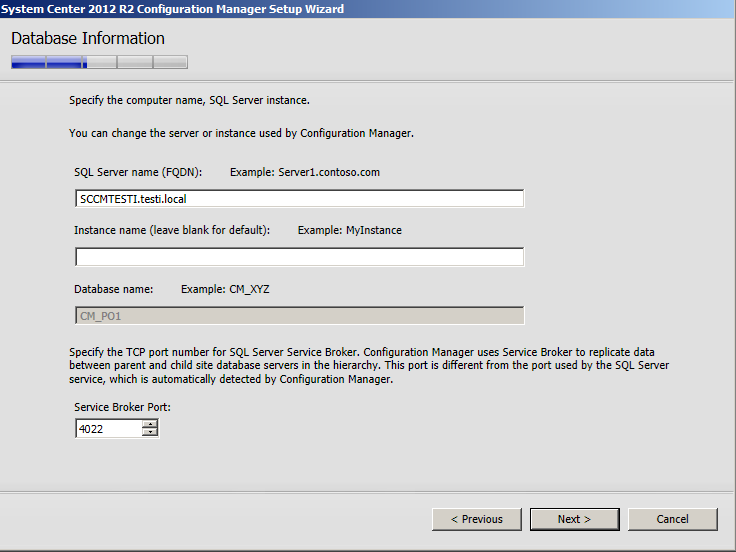
Task: Click the setup progress bar
Action: point(100,62)
